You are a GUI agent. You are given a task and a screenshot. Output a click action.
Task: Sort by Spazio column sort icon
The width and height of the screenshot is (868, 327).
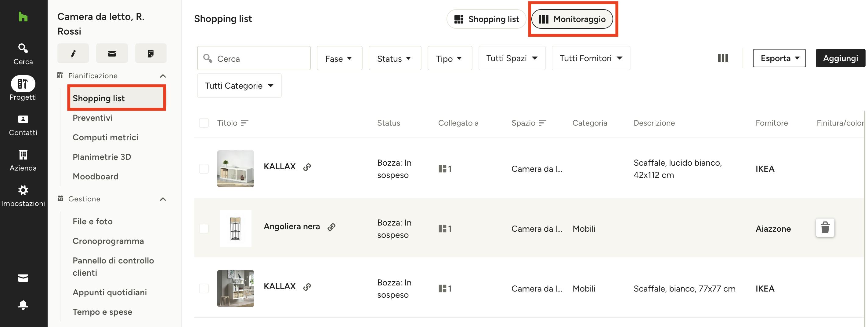[x=543, y=123]
